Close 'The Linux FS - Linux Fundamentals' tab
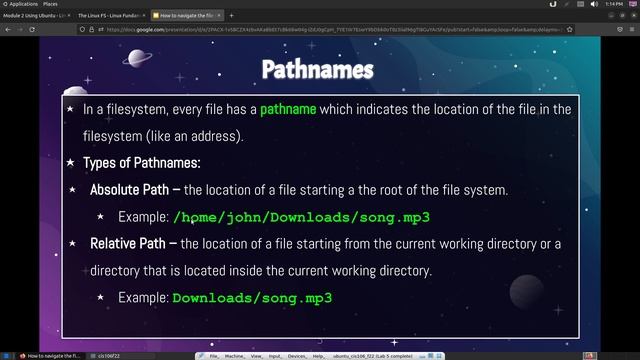This screenshot has height=360, width=640. point(144,16)
